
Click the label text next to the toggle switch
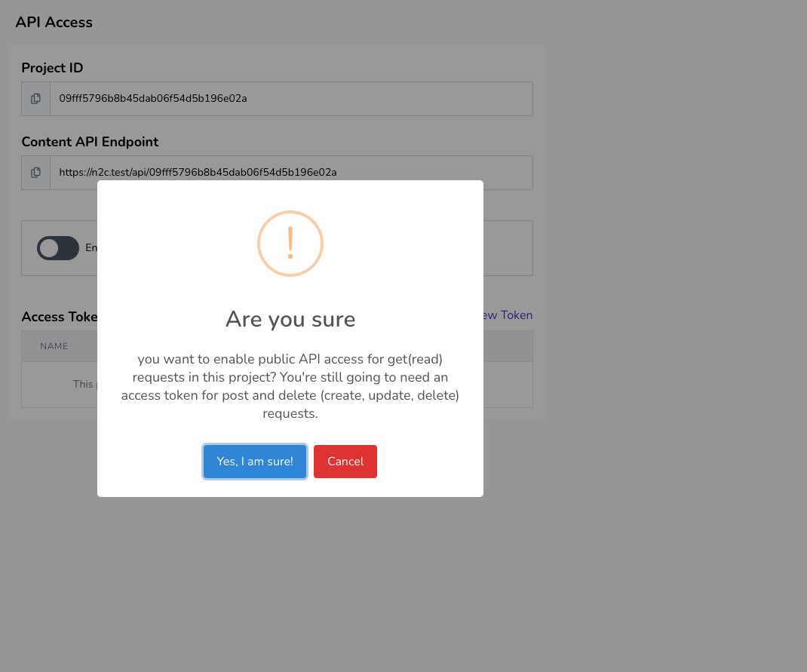pyautogui.click(x=91, y=248)
